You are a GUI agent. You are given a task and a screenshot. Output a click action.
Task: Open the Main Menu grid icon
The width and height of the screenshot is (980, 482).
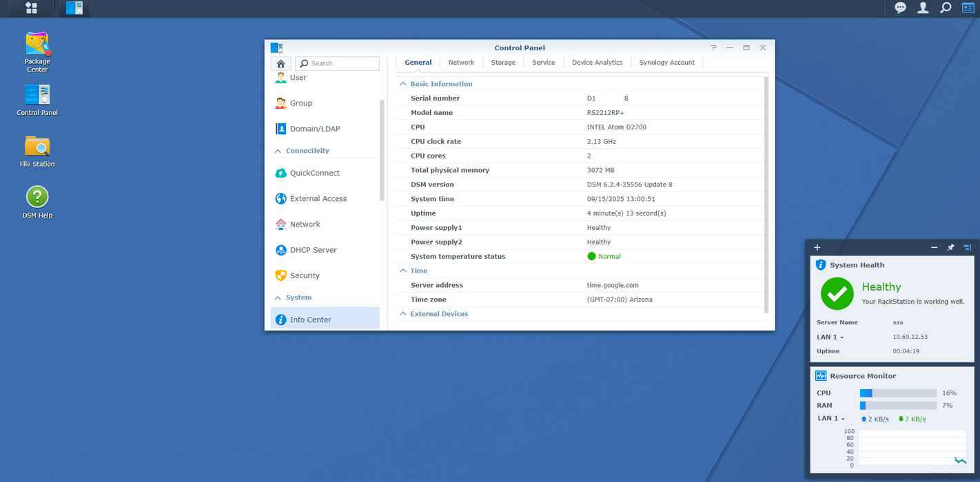point(31,8)
